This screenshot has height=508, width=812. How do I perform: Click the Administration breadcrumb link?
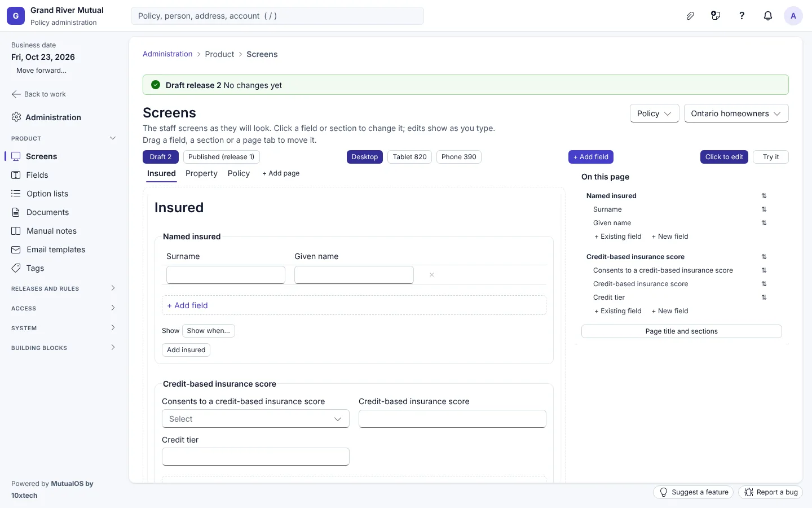pos(167,54)
